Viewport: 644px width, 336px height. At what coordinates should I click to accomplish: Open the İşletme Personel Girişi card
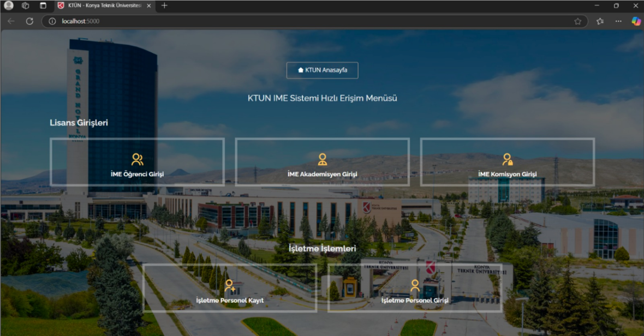(415, 288)
